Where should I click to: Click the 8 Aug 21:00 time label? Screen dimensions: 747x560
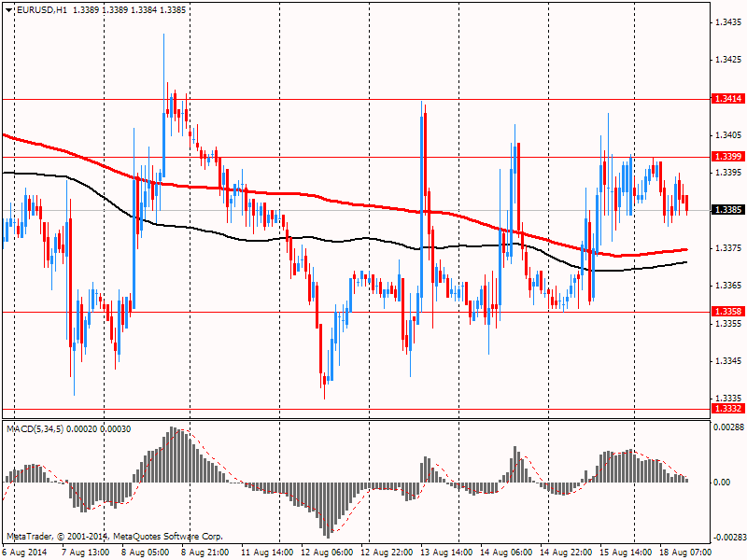pos(205,553)
